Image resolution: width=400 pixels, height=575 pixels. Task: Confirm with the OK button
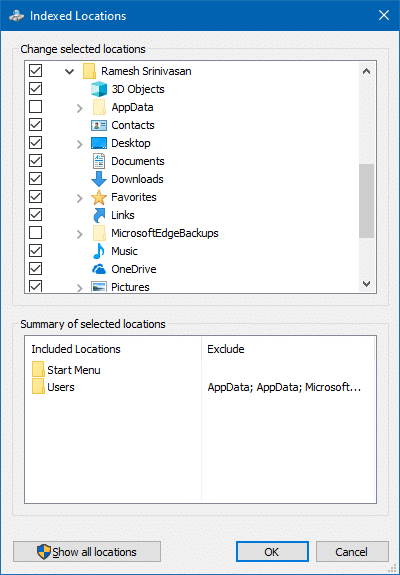(x=272, y=552)
